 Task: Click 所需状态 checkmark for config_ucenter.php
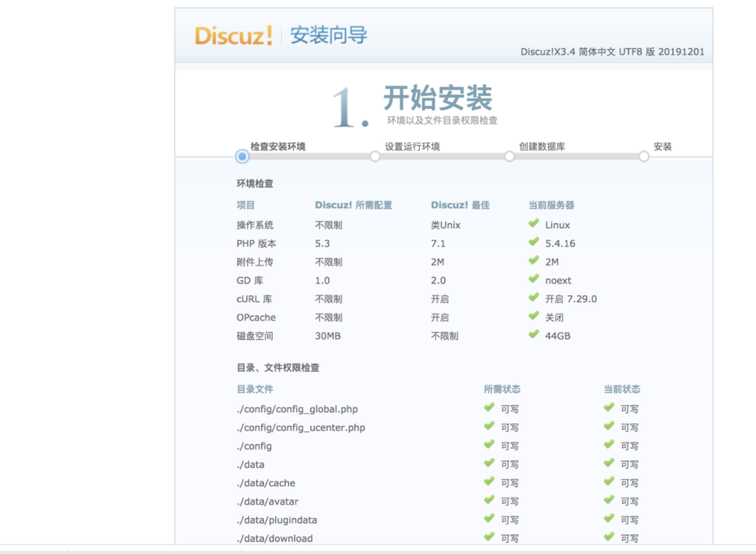(489, 426)
